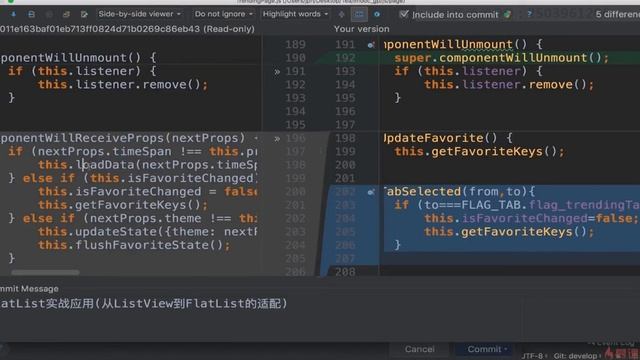
Task: Click the Your version pane title
Action: point(361,29)
